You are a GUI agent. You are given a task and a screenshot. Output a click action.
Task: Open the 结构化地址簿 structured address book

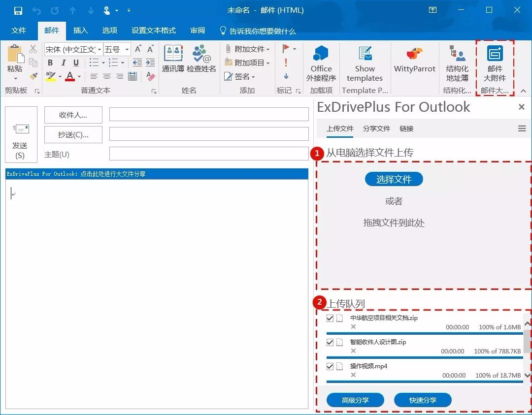457,64
